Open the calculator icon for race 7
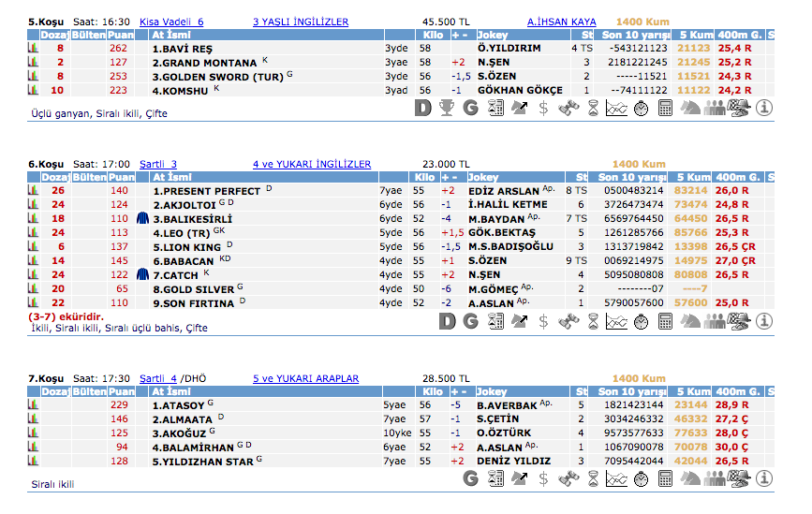This screenshot has width=812, height=514. (x=666, y=478)
